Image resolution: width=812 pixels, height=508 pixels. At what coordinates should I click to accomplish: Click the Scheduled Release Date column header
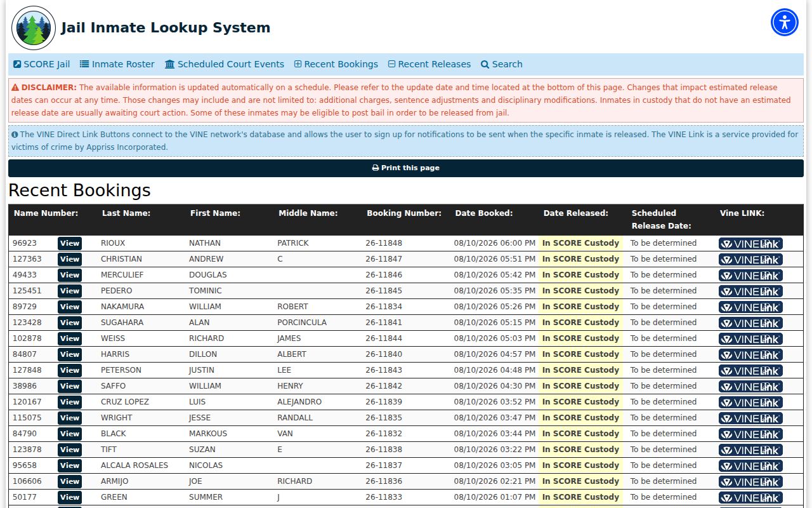coord(662,220)
